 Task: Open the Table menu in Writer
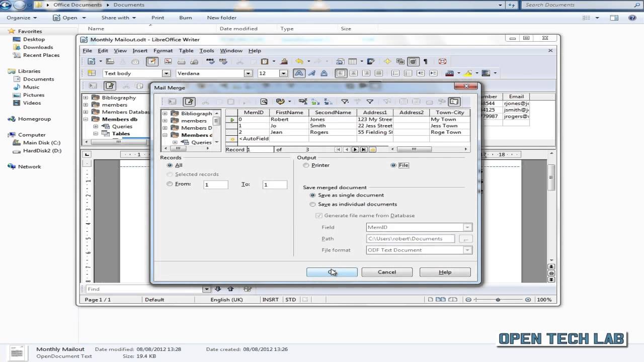tap(186, 51)
